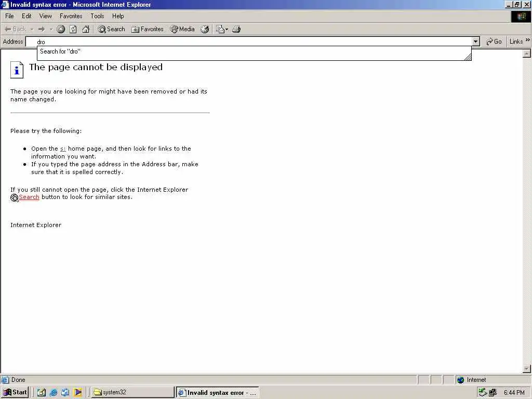The image size is (532, 399).
Task: Launch Windows Media Player quick launch icon
Action: point(78,393)
